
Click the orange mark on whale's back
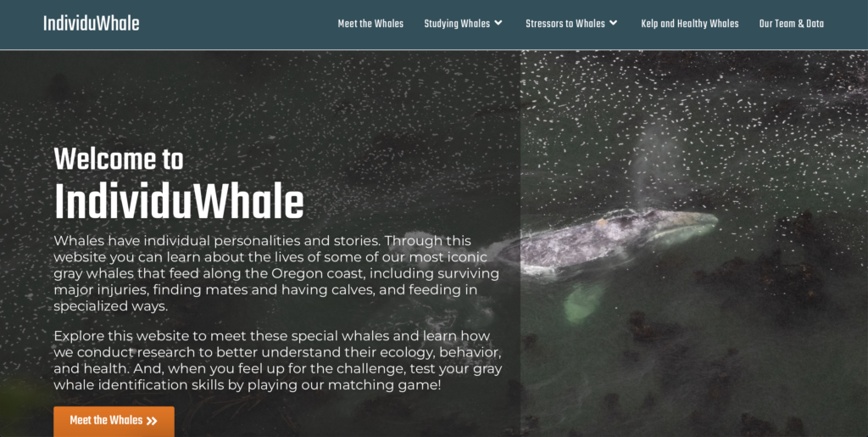pyautogui.click(x=602, y=222)
